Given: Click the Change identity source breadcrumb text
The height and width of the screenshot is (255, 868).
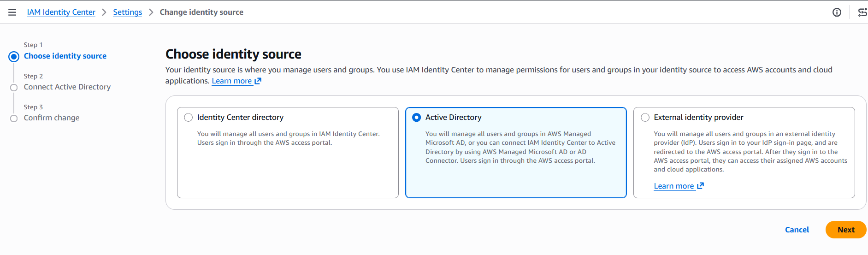Looking at the screenshot, I should (x=201, y=12).
